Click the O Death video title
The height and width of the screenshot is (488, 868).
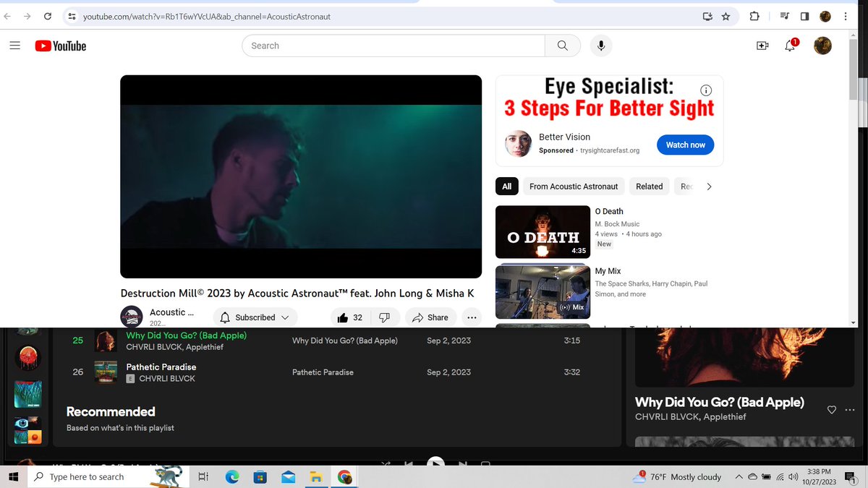609,211
